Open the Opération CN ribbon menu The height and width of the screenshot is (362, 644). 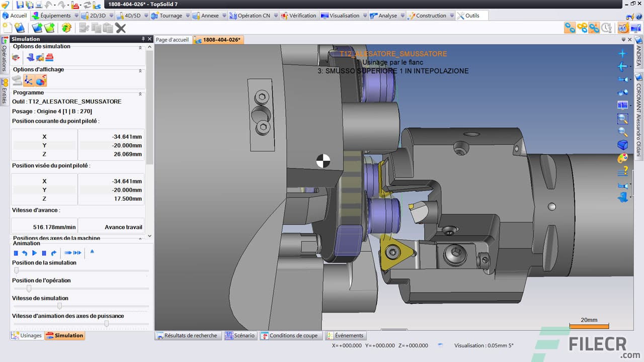click(253, 16)
